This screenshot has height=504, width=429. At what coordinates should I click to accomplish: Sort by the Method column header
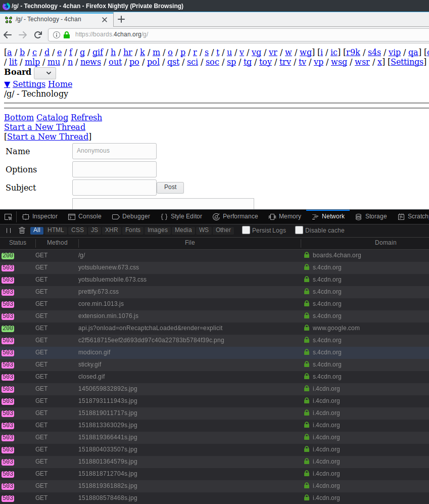tap(57, 243)
